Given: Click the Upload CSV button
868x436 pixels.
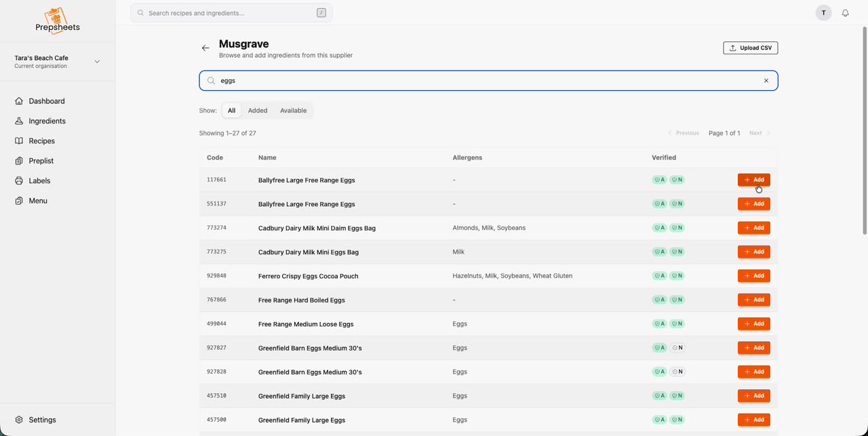Looking at the screenshot, I should (x=751, y=48).
